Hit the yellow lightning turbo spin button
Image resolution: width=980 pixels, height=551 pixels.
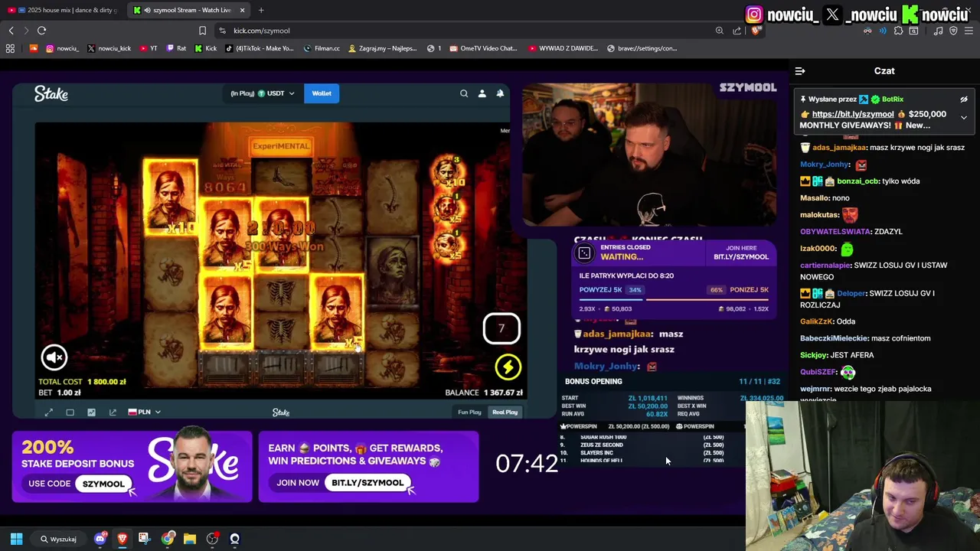(508, 367)
